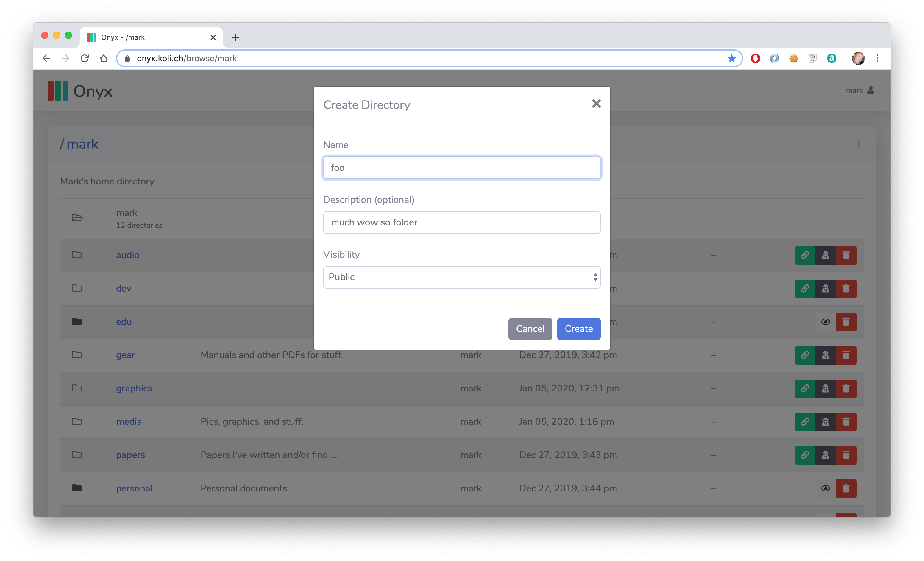924x561 pixels.
Task: Open a new browser tab
Action: 235,37
